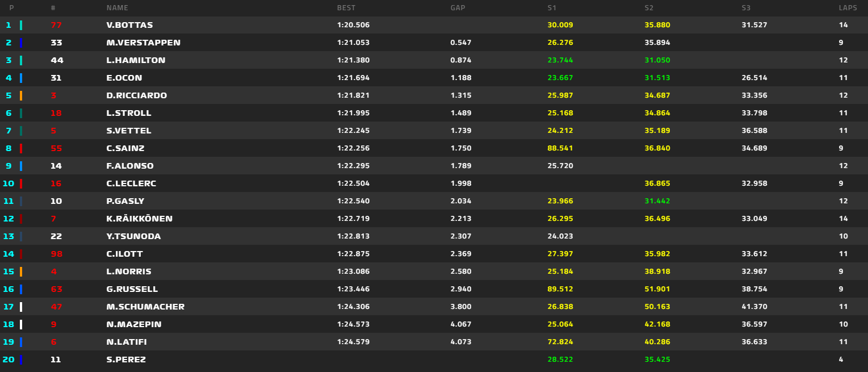Click the team color bar beside V.BOTTAS

[21, 25]
